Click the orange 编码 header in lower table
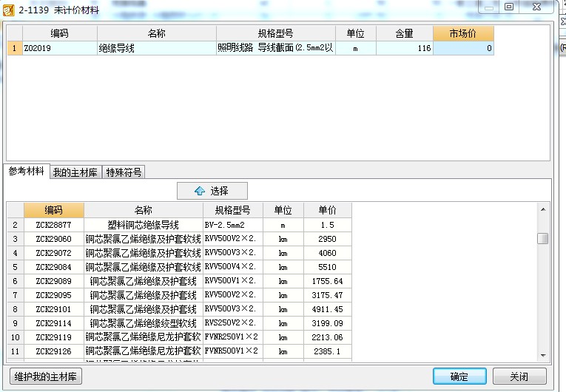 pos(54,210)
